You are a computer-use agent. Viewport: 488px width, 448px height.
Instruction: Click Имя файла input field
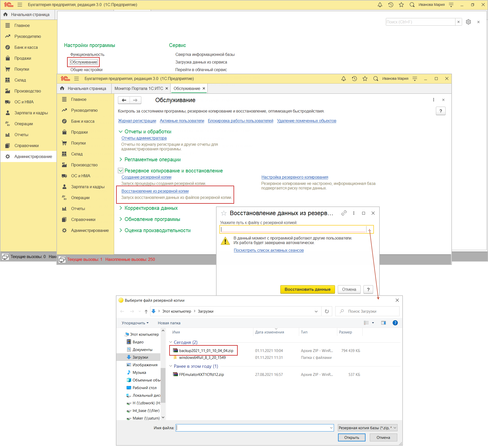pos(255,428)
